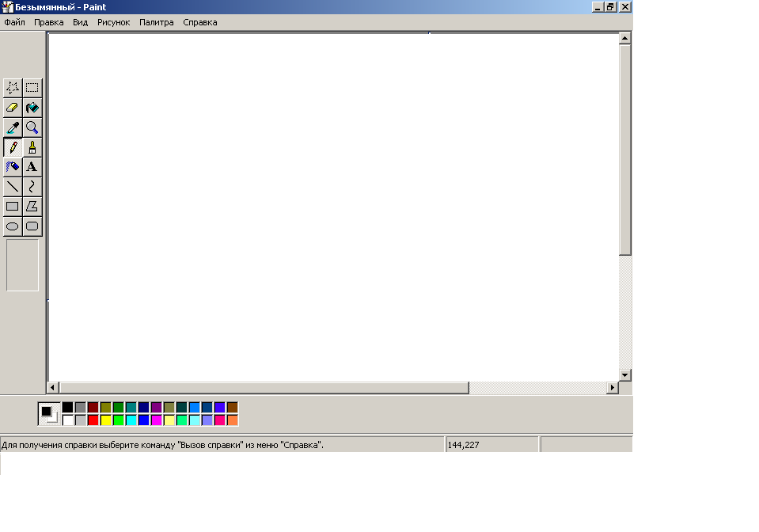
Task: Select the Text tool letter A
Action: (32, 167)
